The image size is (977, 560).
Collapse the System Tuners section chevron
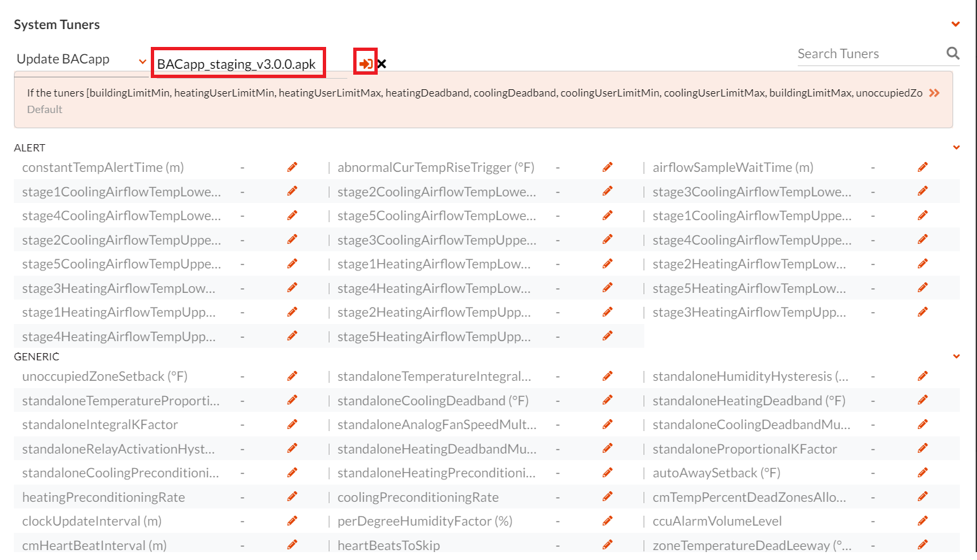(955, 24)
